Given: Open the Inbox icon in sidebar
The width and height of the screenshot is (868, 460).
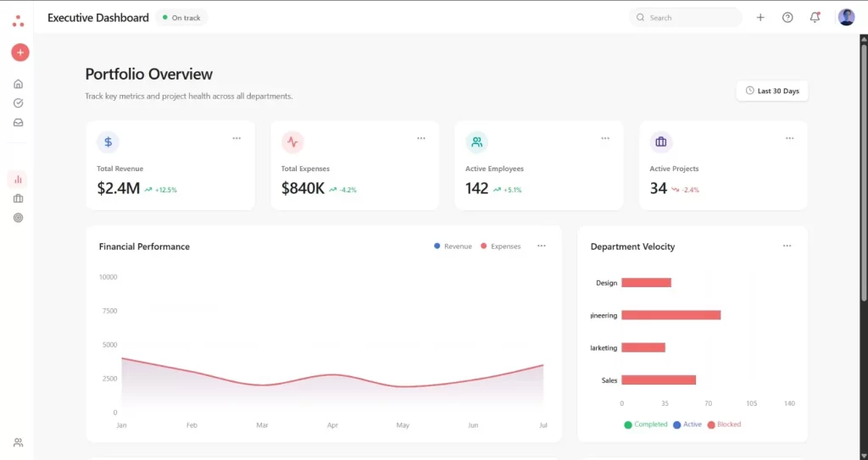Looking at the screenshot, I should pos(19,123).
